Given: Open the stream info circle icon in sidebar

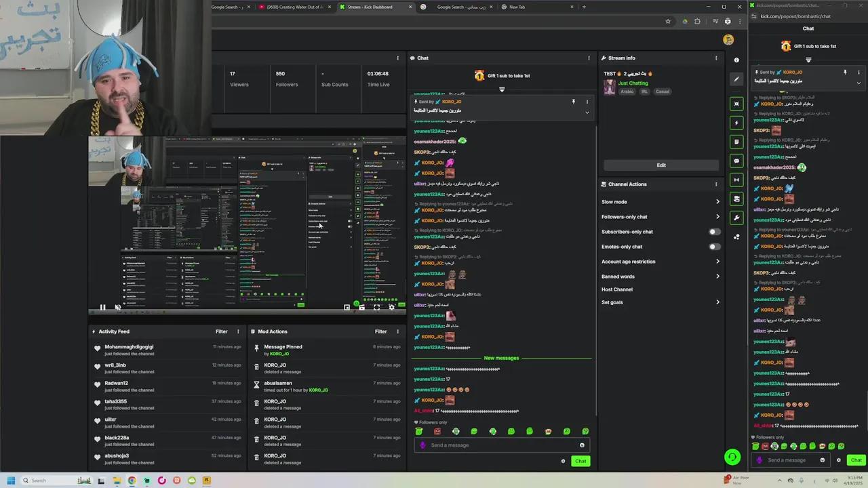Looking at the screenshot, I should click(x=736, y=60).
